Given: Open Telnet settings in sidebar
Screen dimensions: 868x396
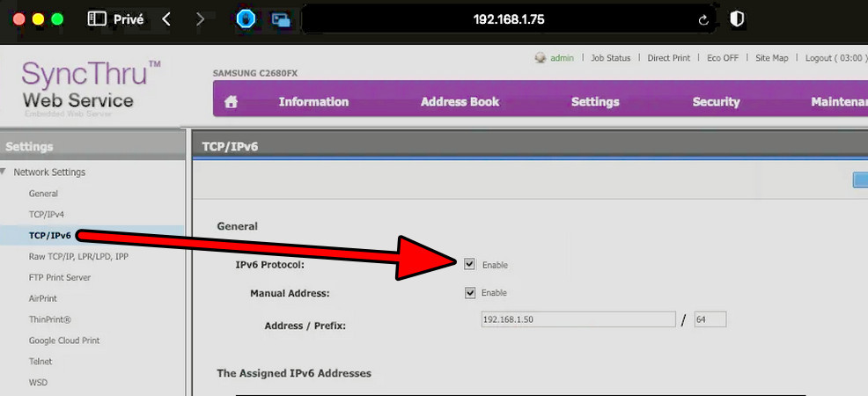Looking at the screenshot, I should click(x=40, y=361).
